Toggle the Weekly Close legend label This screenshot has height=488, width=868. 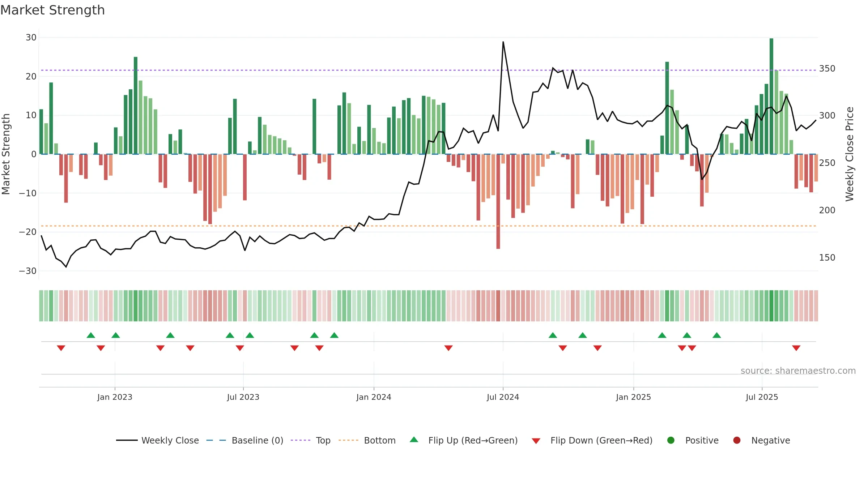pyautogui.click(x=170, y=440)
